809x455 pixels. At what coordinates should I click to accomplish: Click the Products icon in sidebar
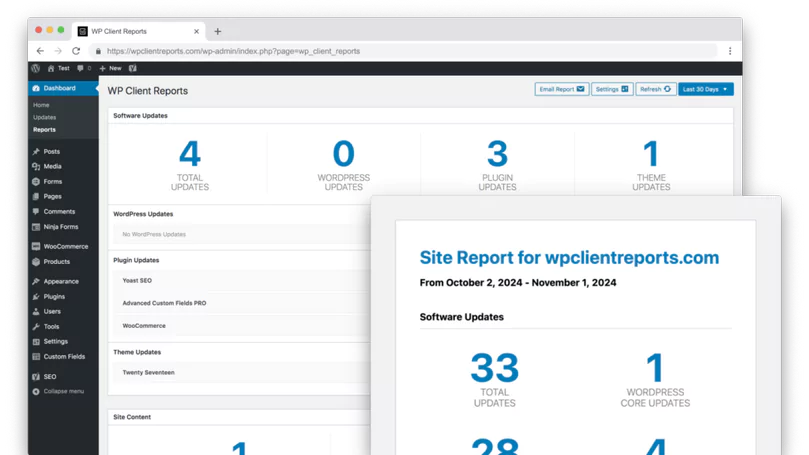coord(36,262)
